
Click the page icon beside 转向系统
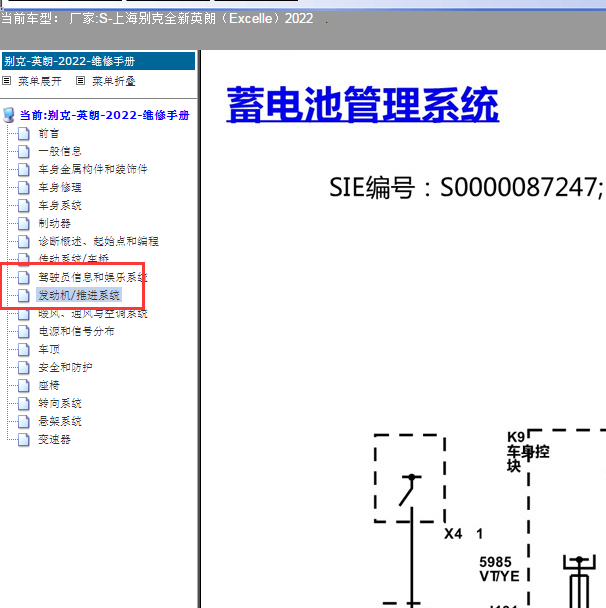[x=24, y=403]
